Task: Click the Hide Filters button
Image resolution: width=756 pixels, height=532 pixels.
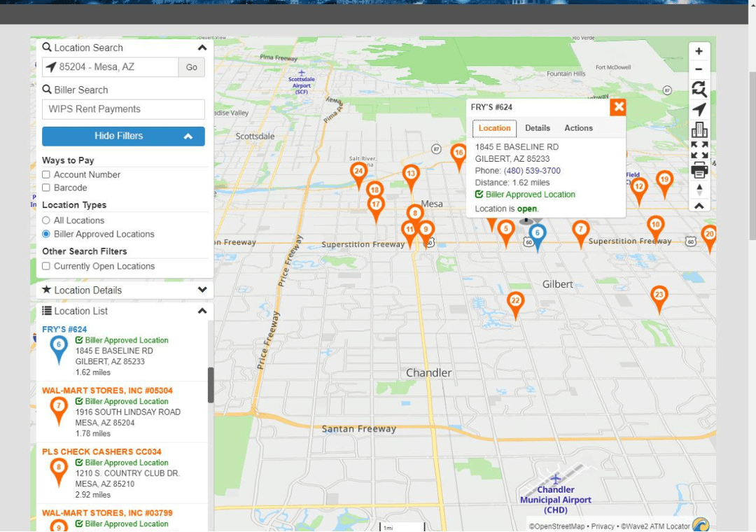Action: [123, 136]
